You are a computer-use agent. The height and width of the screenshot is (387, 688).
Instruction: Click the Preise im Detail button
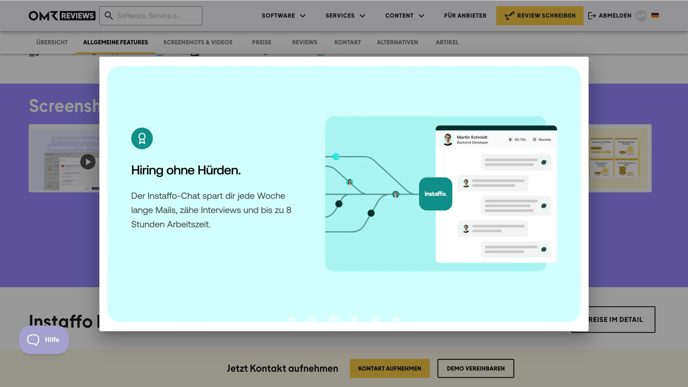pos(622,319)
